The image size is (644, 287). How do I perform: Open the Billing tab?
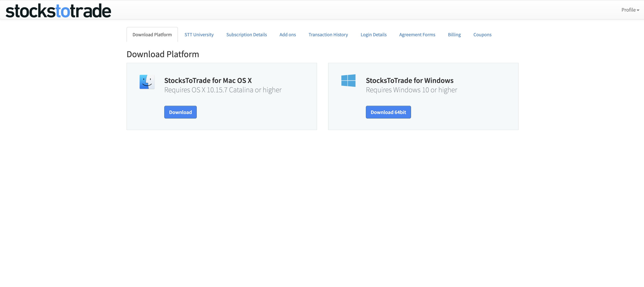454,35
